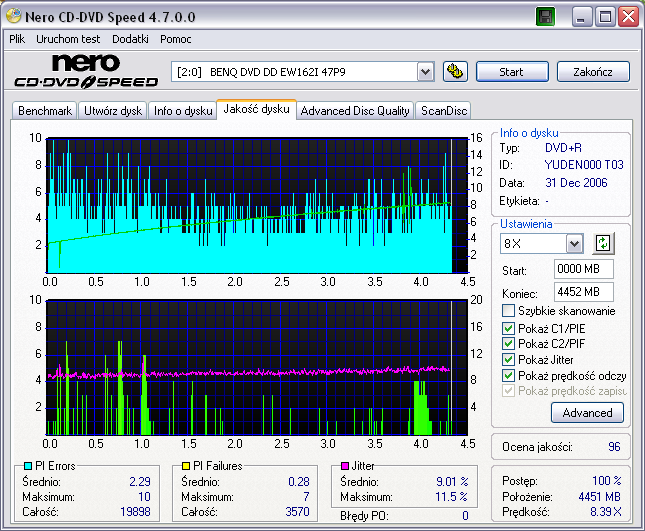The image size is (645, 531).
Task: Uncheck Pokaż C1/PIE option
Action: (508, 328)
